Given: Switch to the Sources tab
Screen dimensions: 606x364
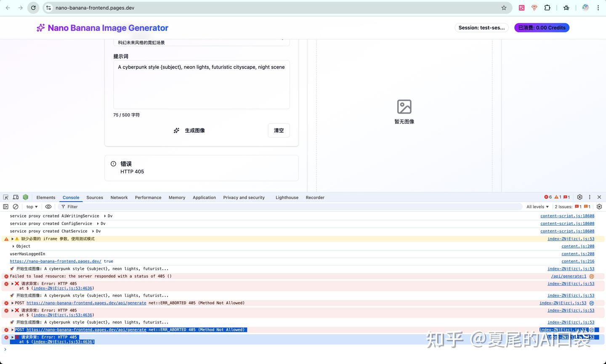Looking at the screenshot, I should pyautogui.click(x=94, y=197).
